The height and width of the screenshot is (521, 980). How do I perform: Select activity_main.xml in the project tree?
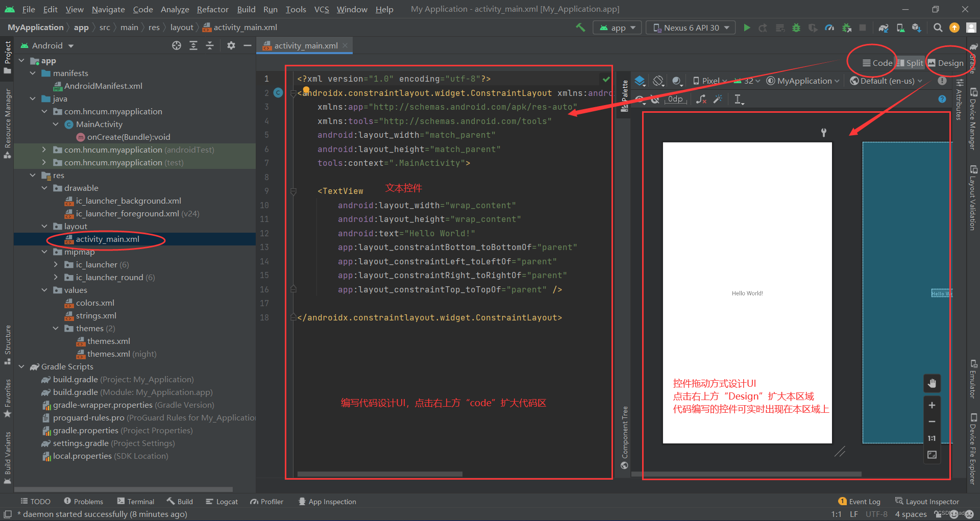point(107,239)
